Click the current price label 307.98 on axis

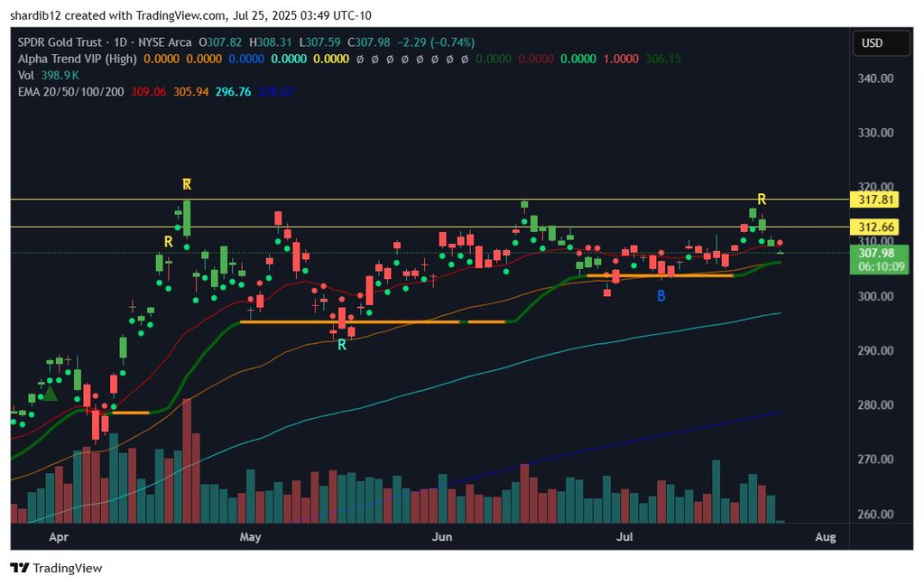(876, 254)
